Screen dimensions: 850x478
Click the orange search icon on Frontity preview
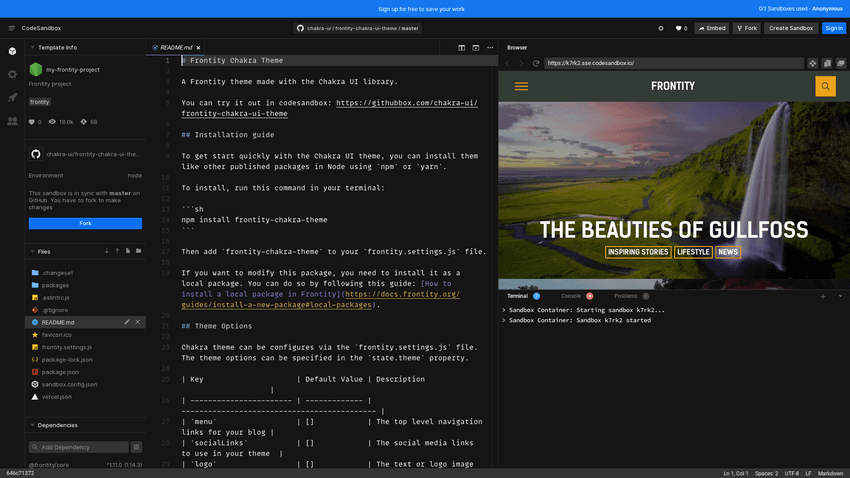[x=824, y=86]
